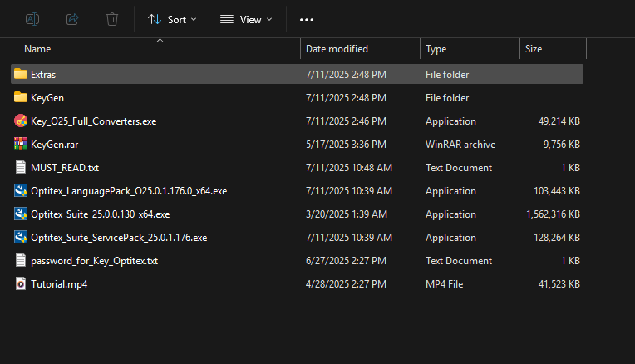Open the See more three-dots menu
The height and width of the screenshot is (364, 635).
(307, 19)
